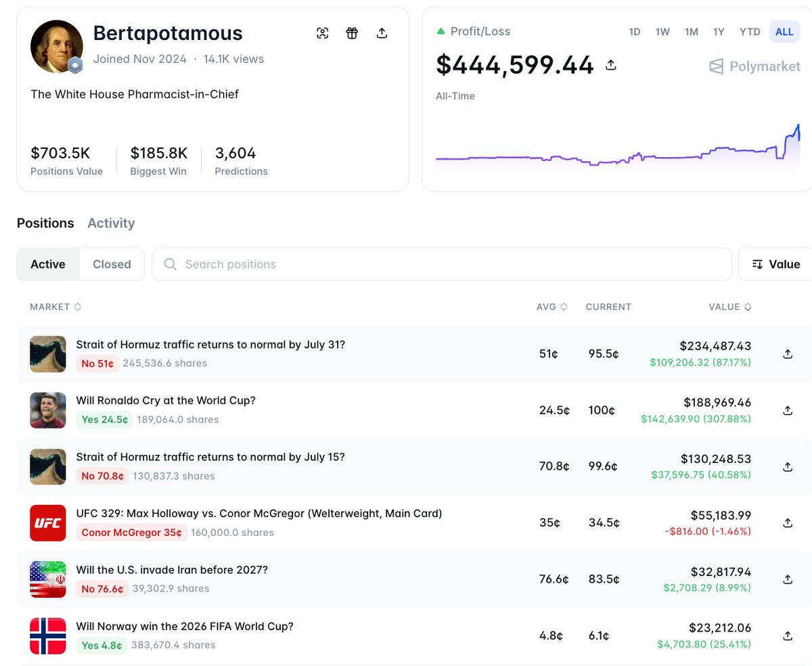The width and height of the screenshot is (812, 666).
Task: Select the 1W time range
Action: tap(662, 32)
